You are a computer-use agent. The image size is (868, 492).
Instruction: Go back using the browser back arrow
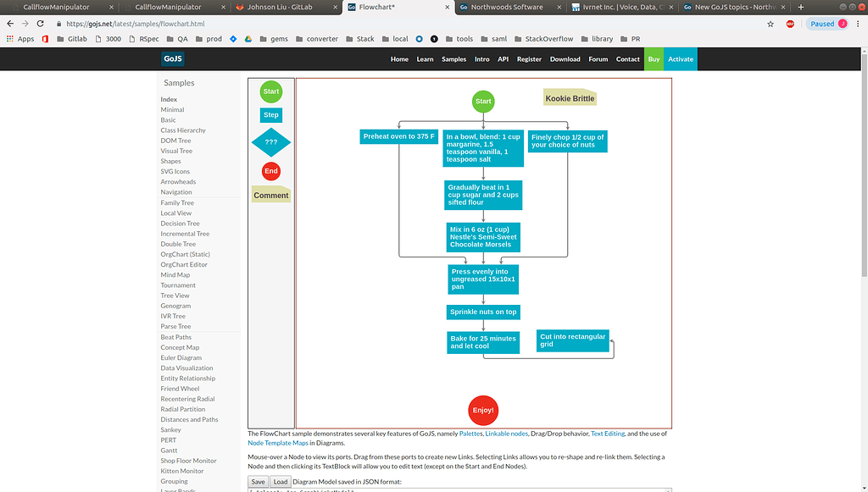click(x=10, y=24)
